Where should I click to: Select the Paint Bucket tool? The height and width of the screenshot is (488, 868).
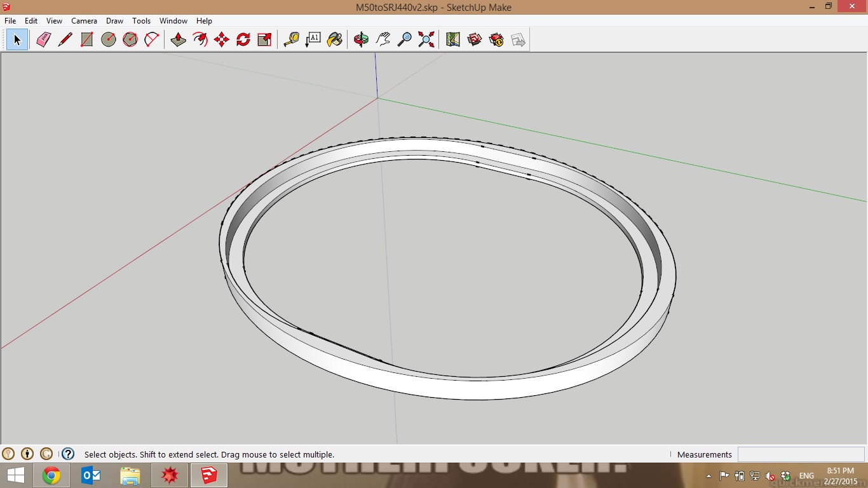(334, 40)
